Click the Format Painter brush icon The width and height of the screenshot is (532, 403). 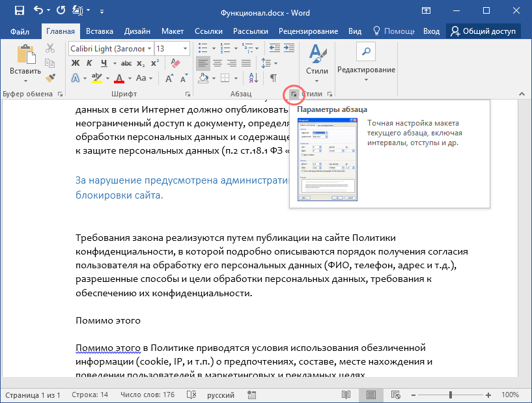50,78
